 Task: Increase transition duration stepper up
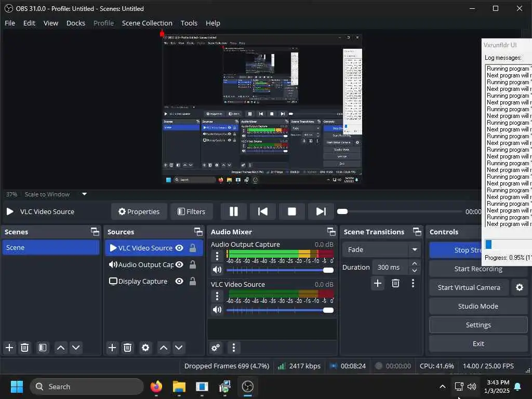[x=415, y=263]
